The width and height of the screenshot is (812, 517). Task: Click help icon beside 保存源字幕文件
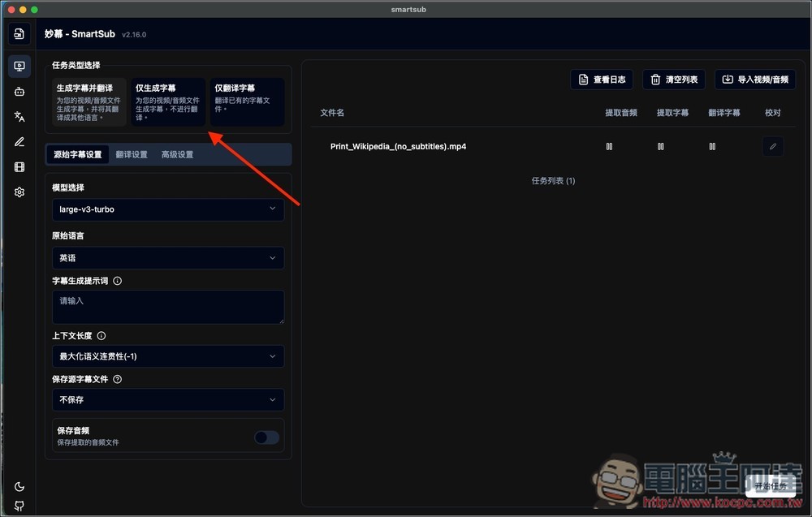(118, 379)
